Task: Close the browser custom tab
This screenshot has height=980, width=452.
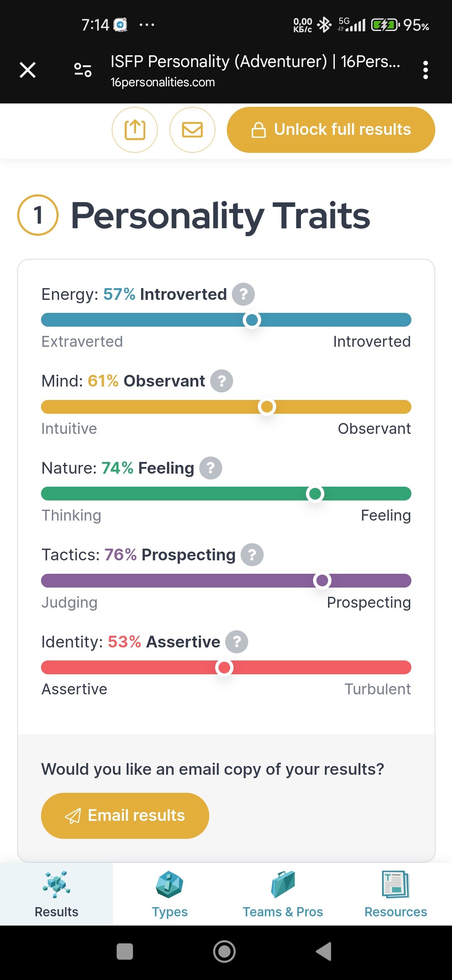Action: (x=28, y=70)
